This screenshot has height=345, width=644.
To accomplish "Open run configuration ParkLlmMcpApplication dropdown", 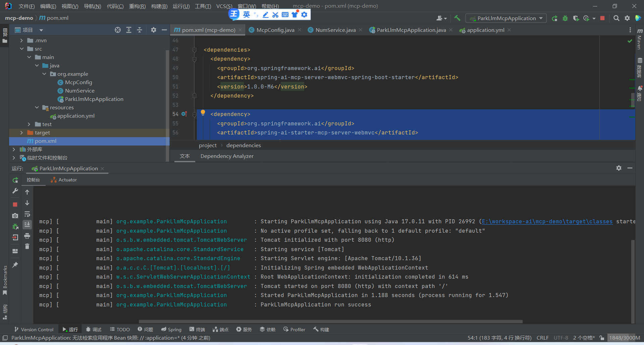I will point(506,18).
